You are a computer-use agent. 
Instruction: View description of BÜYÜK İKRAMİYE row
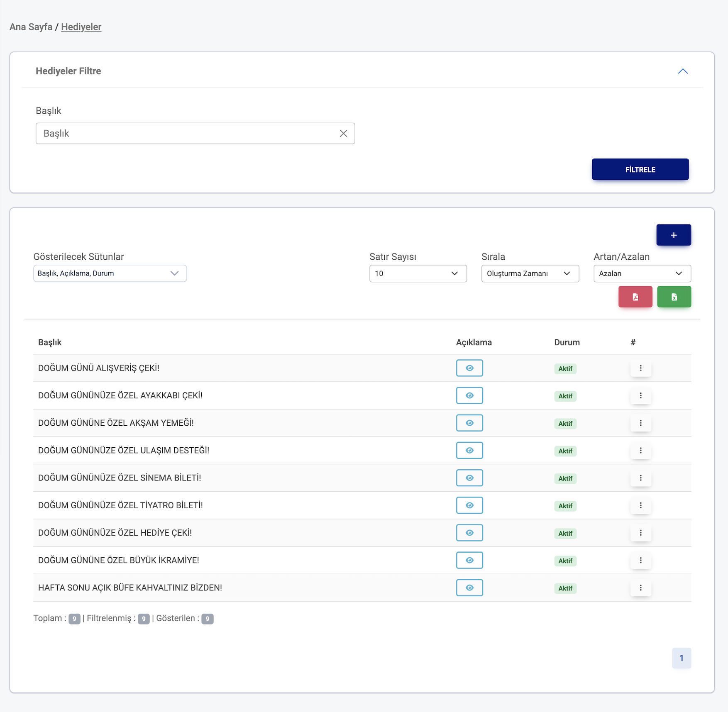coord(469,560)
